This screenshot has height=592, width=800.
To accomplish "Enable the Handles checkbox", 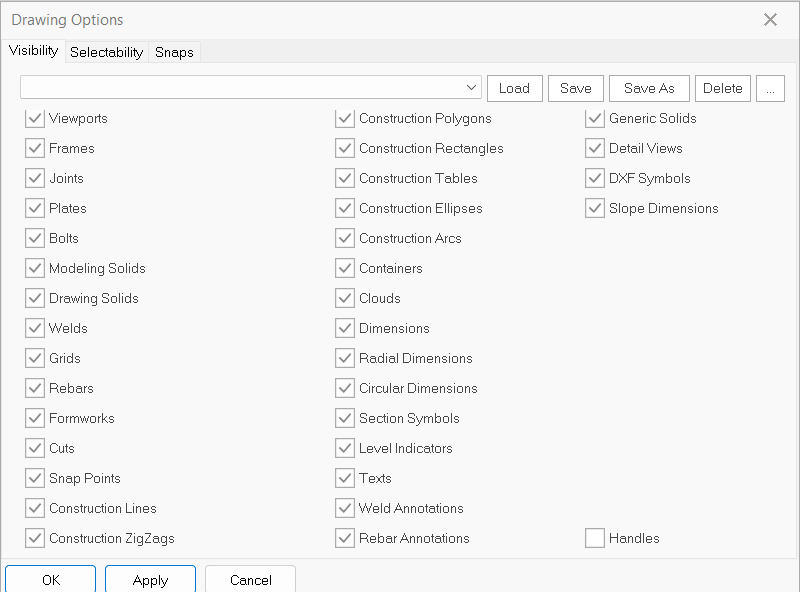I will (595, 538).
